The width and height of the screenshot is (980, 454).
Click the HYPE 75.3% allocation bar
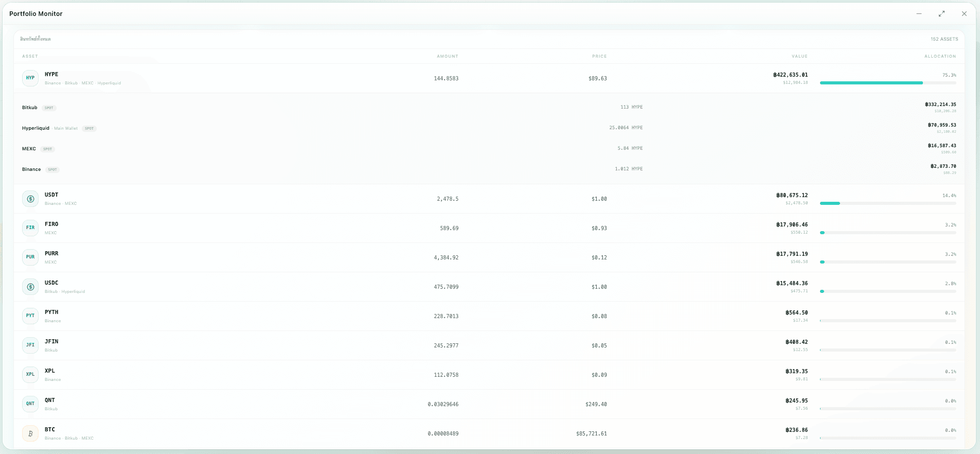point(888,83)
